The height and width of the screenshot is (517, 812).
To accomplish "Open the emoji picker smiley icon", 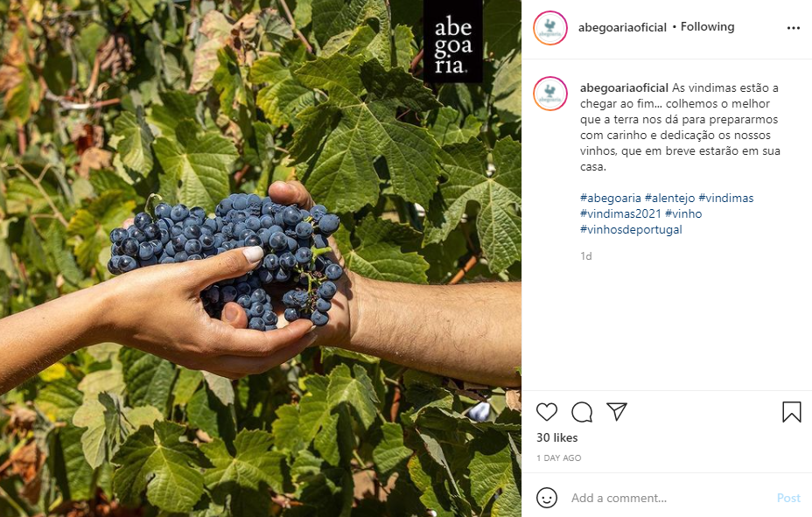I will pos(546,498).
